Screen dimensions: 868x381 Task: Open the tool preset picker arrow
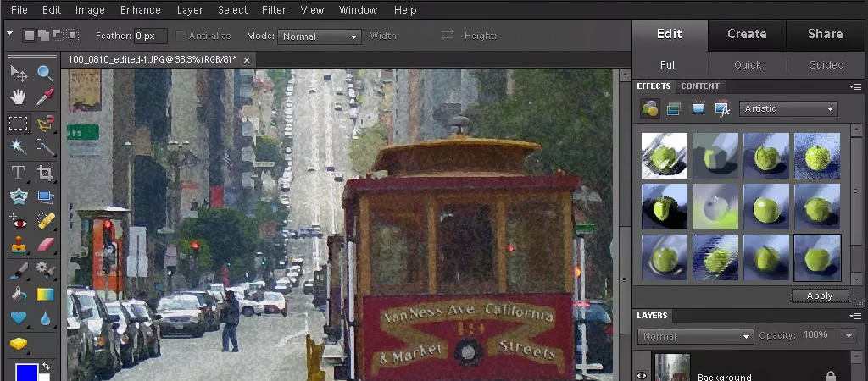point(10,33)
